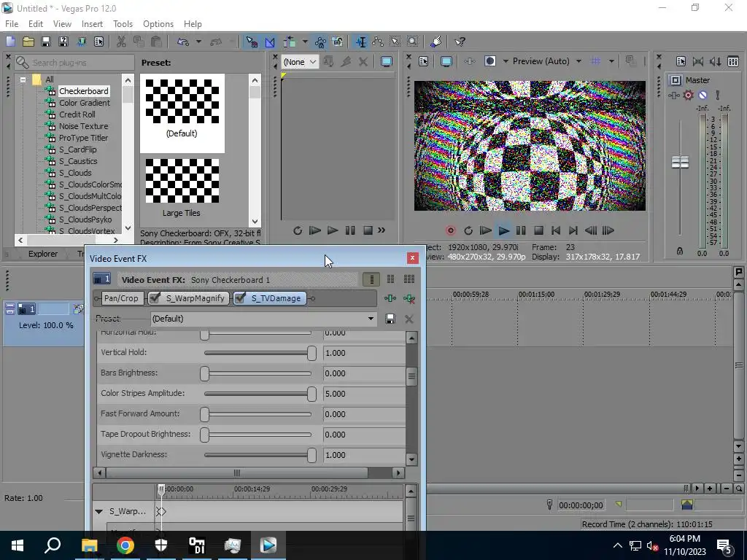Open the Master bus FX gear icon

click(x=688, y=96)
